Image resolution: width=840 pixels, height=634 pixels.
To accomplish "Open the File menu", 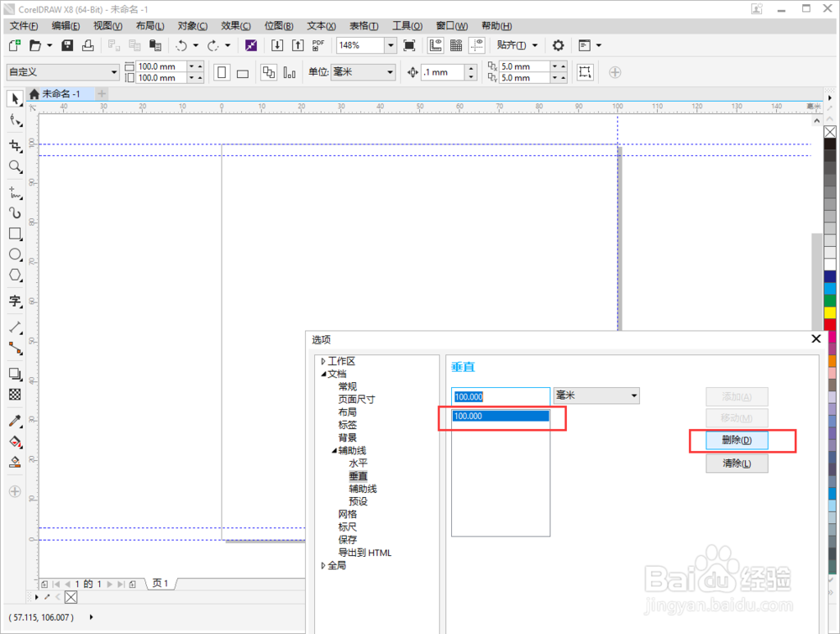I will tap(24, 26).
